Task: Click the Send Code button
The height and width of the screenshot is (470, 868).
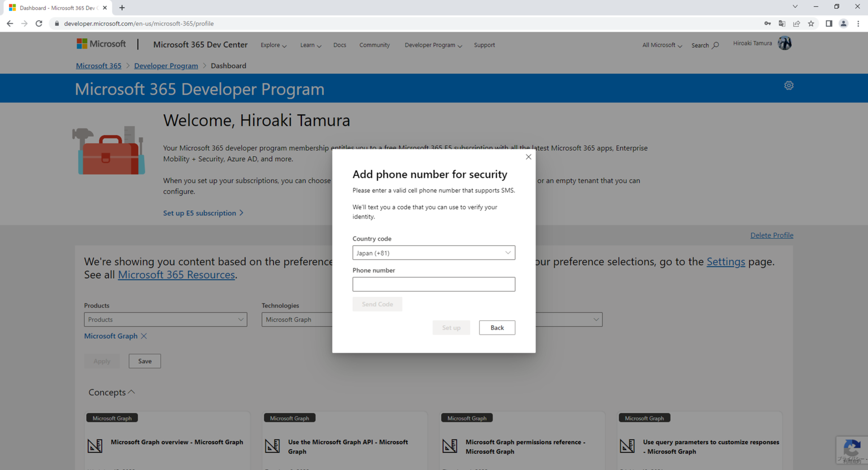Action: [x=377, y=304]
